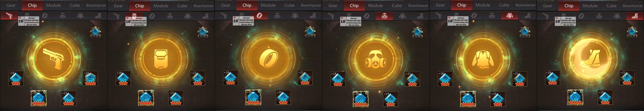Open the +20 chip slot
This screenshot has height=111, width=644.
[x=283, y=98]
